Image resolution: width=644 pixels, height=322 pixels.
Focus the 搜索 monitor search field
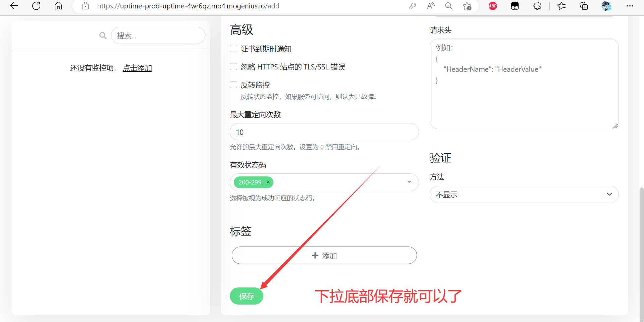point(158,36)
